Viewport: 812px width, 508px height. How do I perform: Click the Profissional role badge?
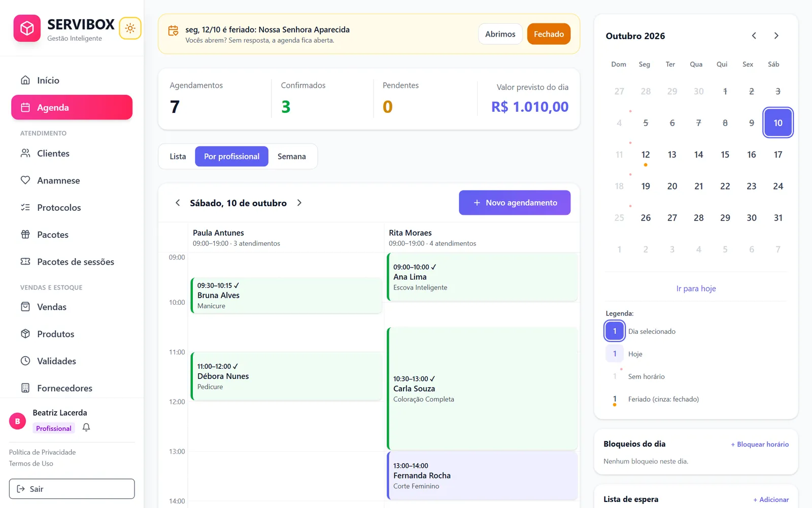coord(54,428)
